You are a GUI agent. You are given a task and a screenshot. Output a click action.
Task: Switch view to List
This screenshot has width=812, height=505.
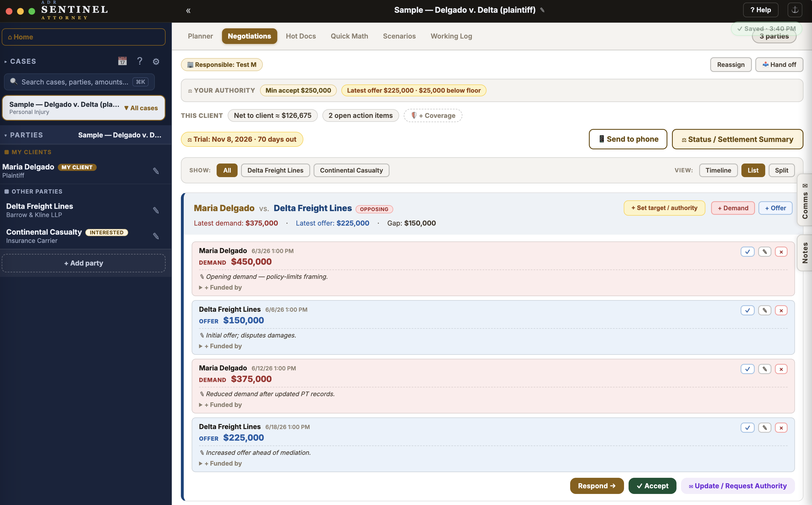click(753, 170)
